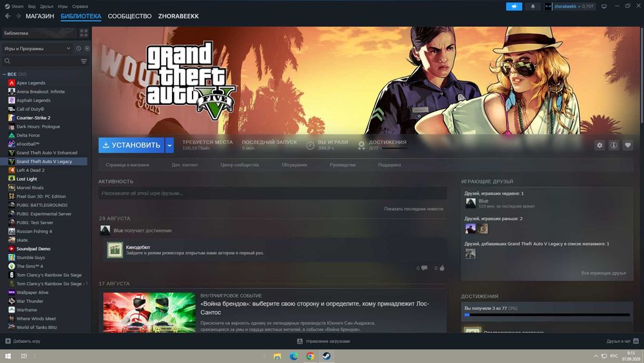The width and height of the screenshot is (644, 363).
Task: Open Games and Software filter dropdown
Action: coord(37,48)
